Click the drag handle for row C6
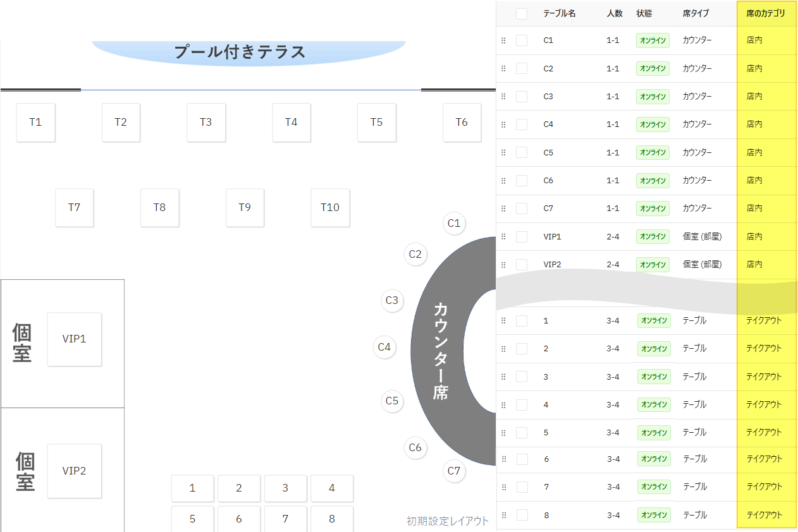The width and height of the screenshot is (798, 532). click(503, 181)
